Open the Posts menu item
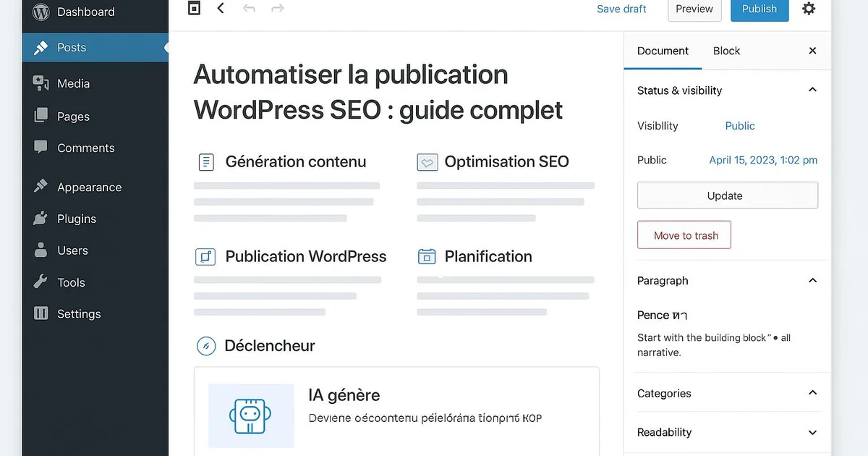 pyautogui.click(x=95, y=48)
